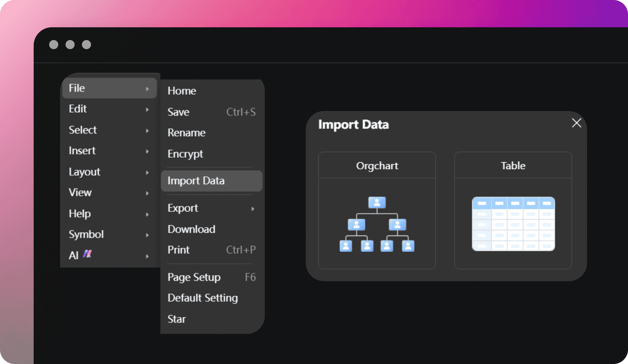Viewport: 628px width, 364px height.
Task: Click the Star option
Action: (x=176, y=318)
